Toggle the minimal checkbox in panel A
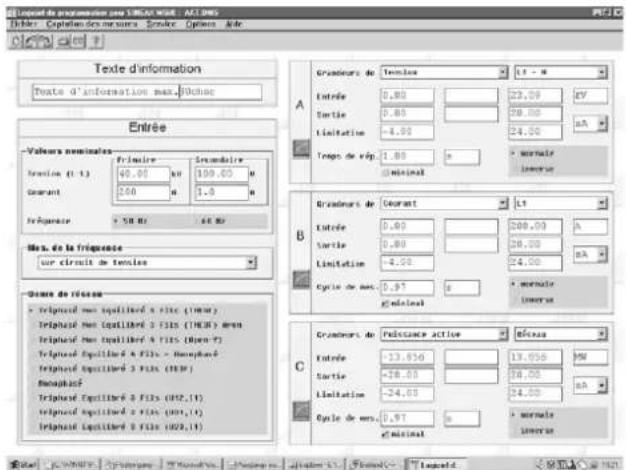The height and width of the screenshot is (470, 626). [x=385, y=173]
